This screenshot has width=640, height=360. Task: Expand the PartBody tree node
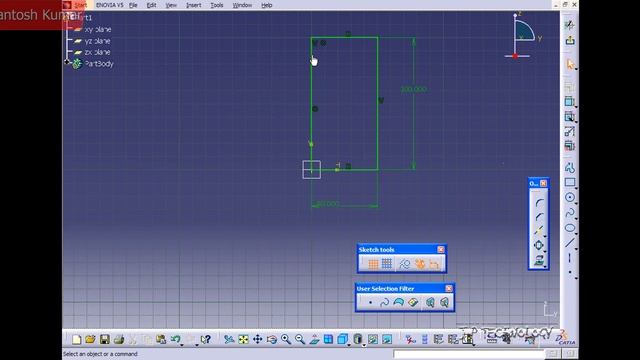(67, 62)
